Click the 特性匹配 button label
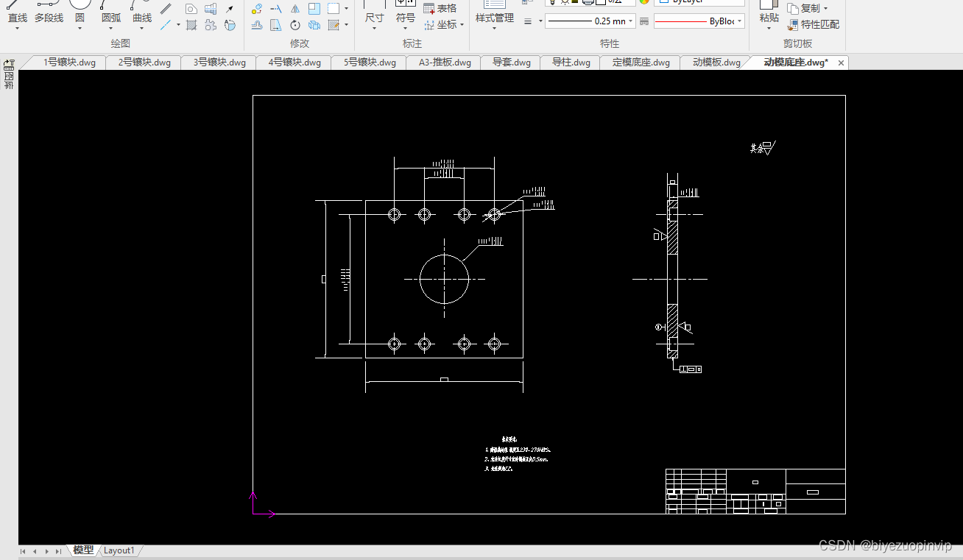Viewport: 963px width, 560px height. tap(819, 24)
